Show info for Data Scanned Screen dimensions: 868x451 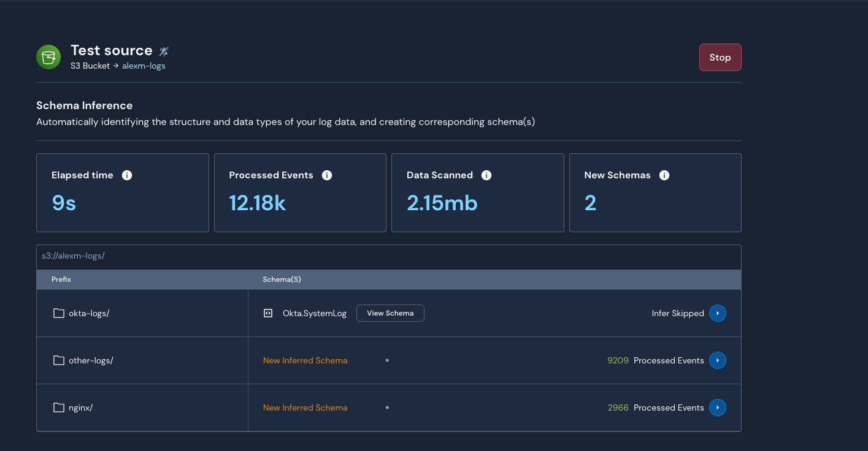486,175
